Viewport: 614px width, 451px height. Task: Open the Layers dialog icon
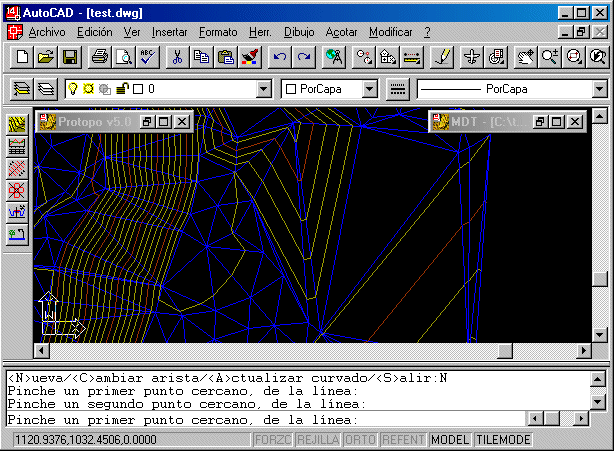pyautogui.click(x=46, y=89)
